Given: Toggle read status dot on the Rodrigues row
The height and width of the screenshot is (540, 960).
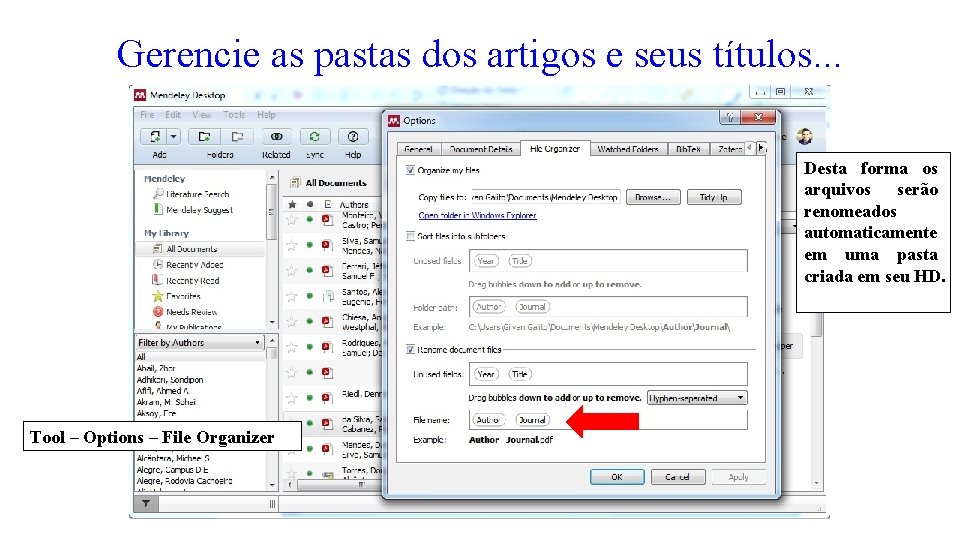Looking at the screenshot, I should pyautogui.click(x=310, y=347).
